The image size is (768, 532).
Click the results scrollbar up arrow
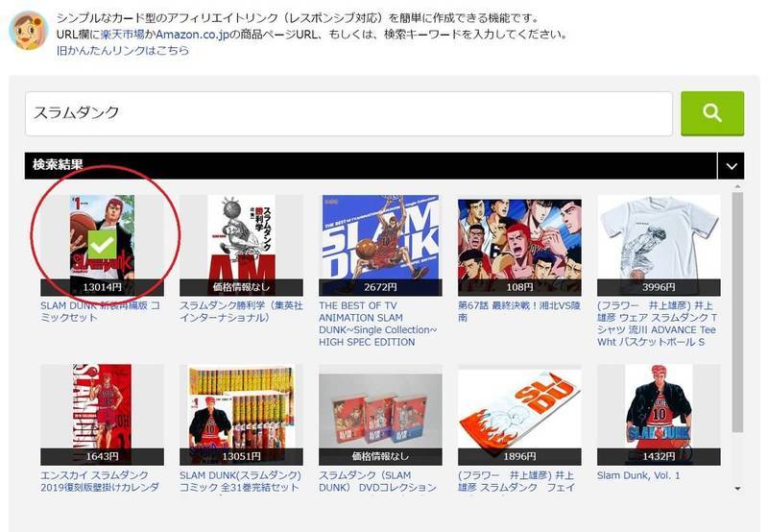737,187
